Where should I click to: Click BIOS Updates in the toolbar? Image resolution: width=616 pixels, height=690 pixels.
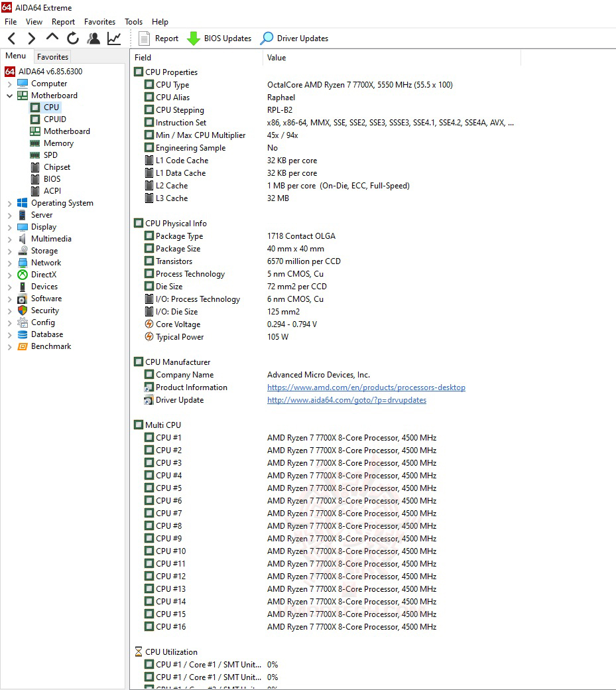tap(219, 38)
